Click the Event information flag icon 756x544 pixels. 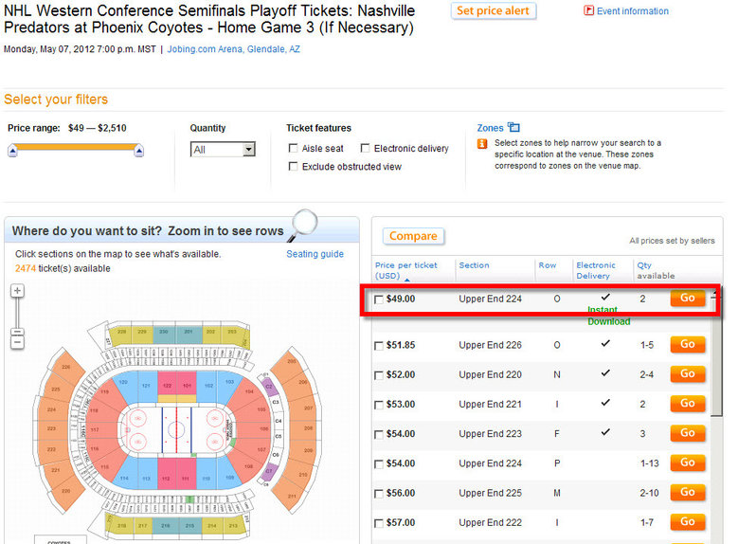pos(588,10)
